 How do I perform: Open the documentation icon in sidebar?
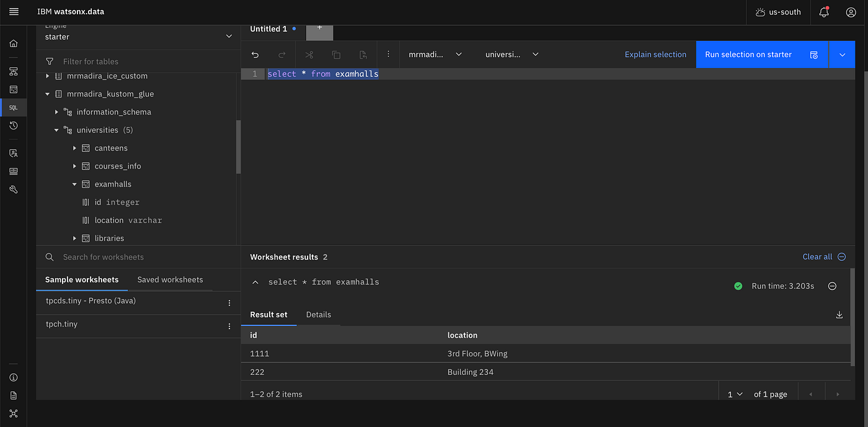click(x=14, y=395)
